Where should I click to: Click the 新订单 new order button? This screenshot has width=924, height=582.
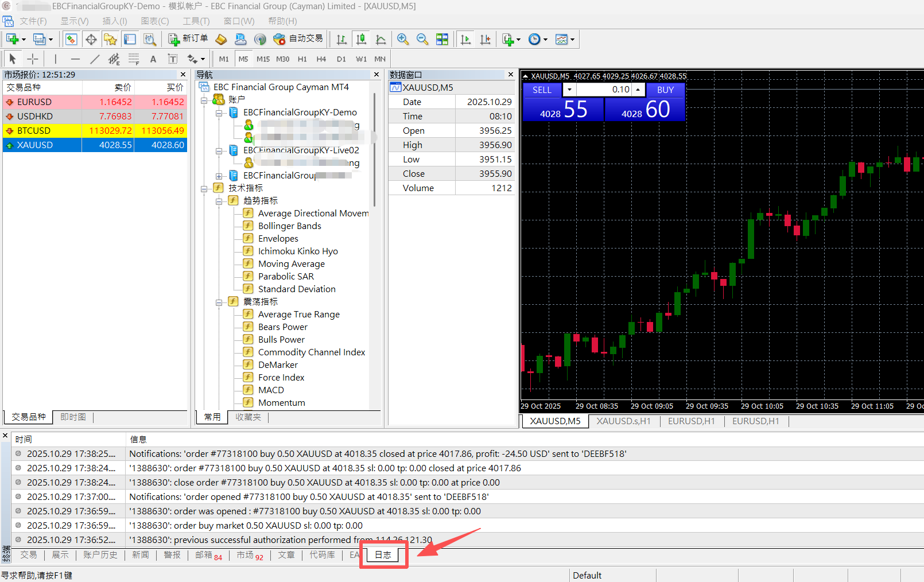188,39
